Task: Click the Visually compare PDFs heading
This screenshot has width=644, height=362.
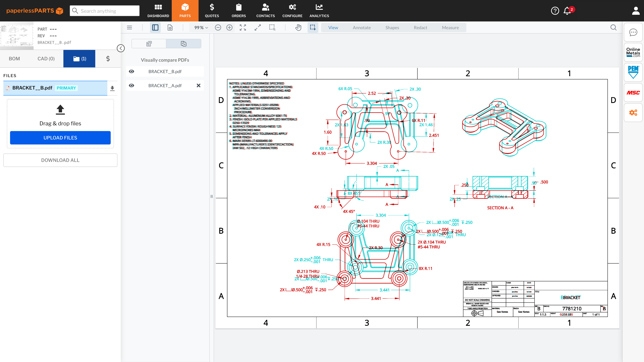Action: click(165, 60)
